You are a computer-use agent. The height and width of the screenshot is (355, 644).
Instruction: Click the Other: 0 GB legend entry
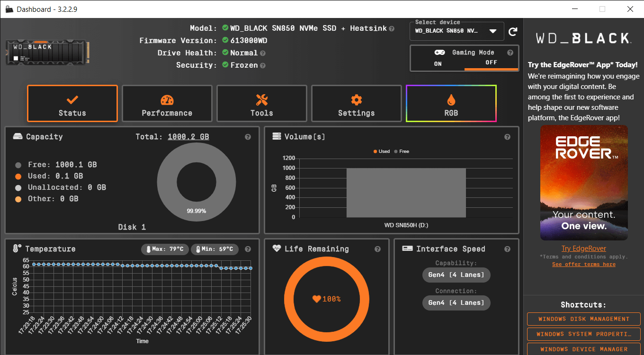click(47, 199)
